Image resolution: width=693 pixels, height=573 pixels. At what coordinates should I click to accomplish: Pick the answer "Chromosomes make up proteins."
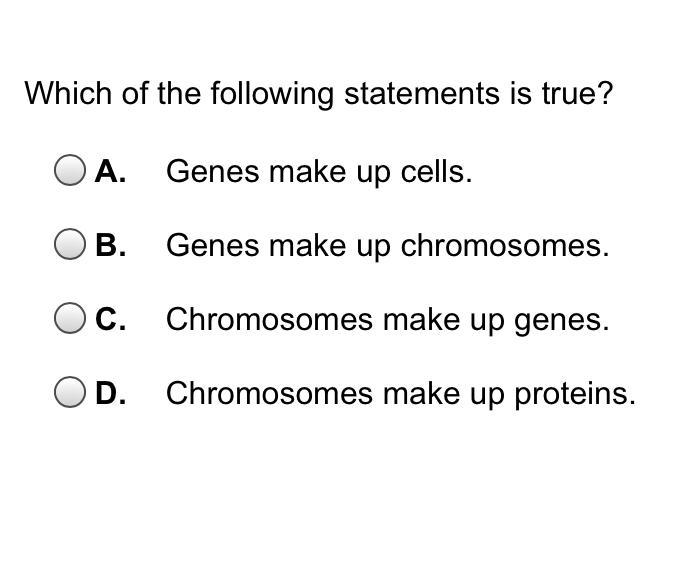click(x=400, y=394)
